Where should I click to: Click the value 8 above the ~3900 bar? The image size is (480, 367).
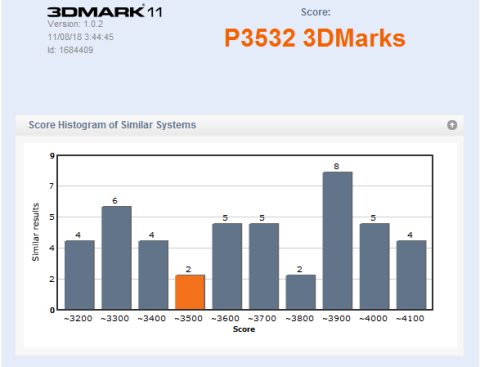(x=336, y=166)
